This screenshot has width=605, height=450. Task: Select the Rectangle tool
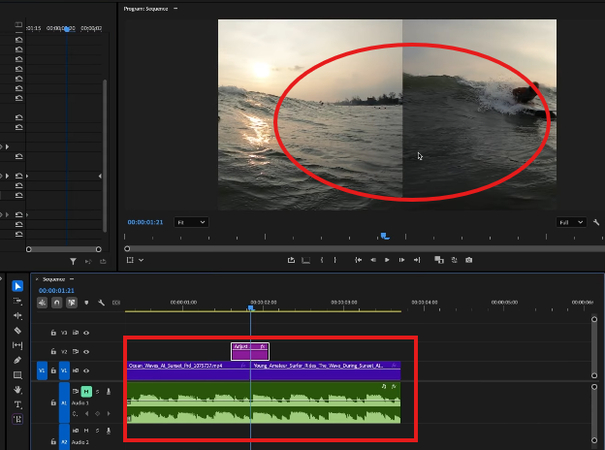pyautogui.click(x=17, y=375)
